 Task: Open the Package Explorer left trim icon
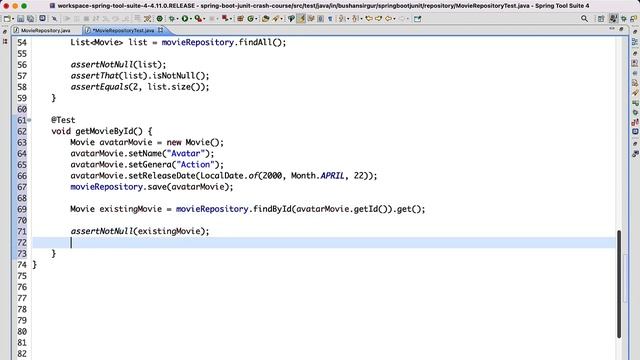[5, 42]
